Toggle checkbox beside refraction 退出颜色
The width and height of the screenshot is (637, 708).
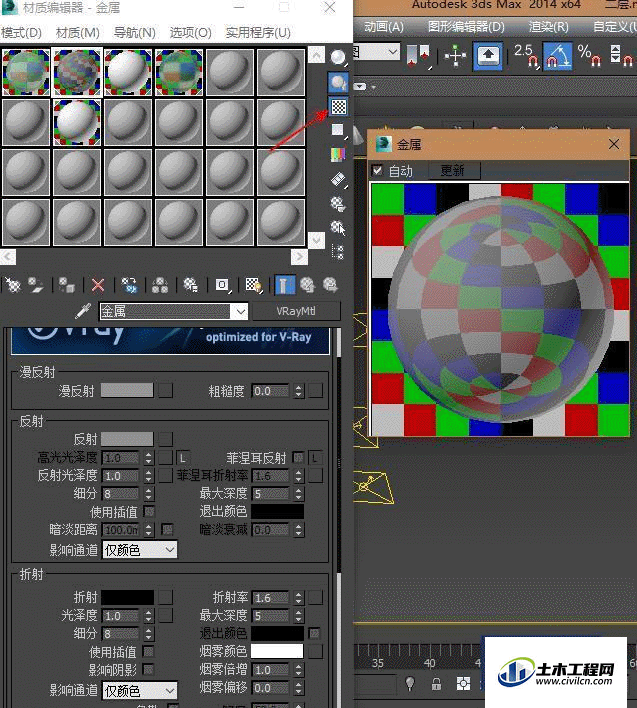pos(314,633)
